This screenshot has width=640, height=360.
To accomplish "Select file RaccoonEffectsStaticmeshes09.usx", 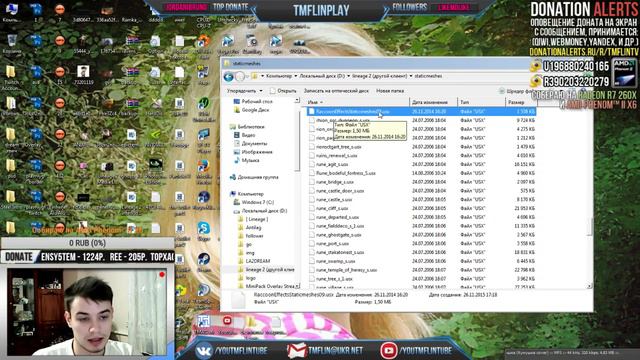I will (421, 111).
